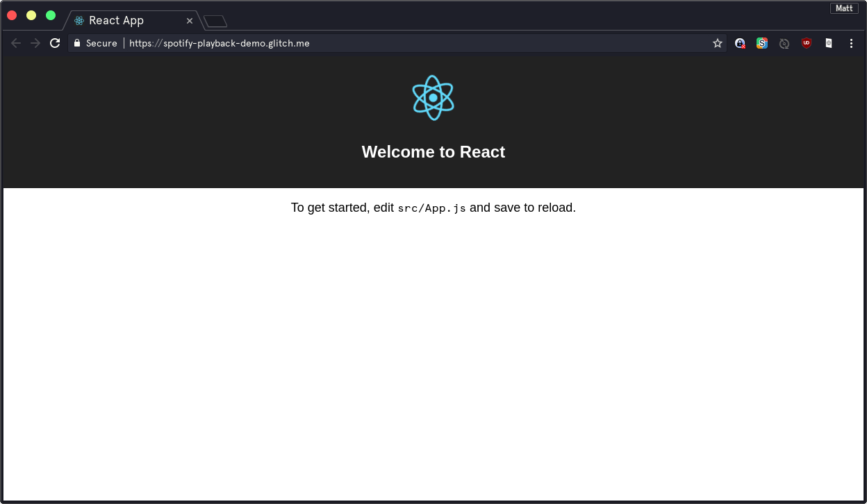Open the reader mode extension icon
Viewport: 867px width, 504px height.
(x=829, y=43)
